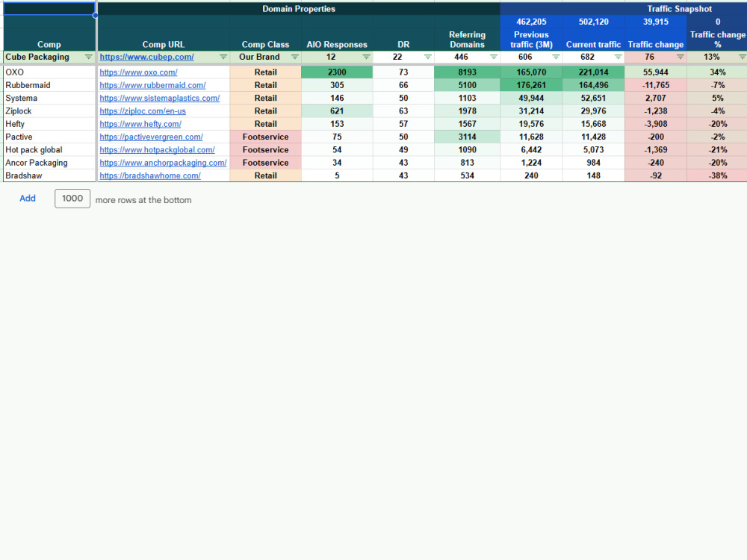747x560 pixels.
Task: Open filter icon next to Traffic change 76
Action: (681, 57)
